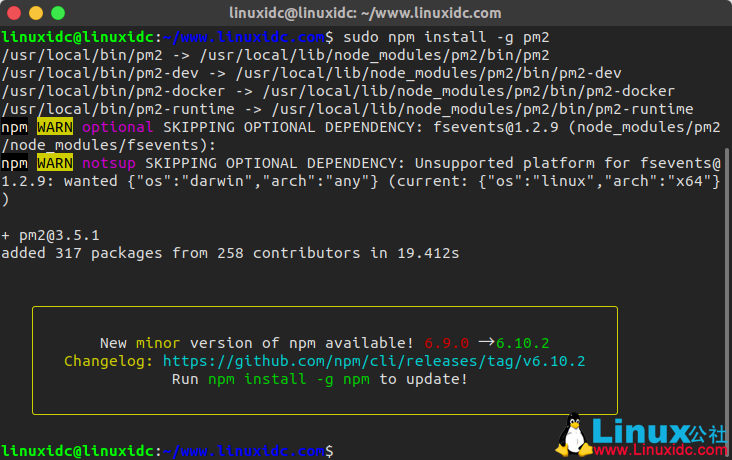Click the yellow 'Changelog:' label
Image resolution: width=732 pixels, height=460 pixels.
108,361
